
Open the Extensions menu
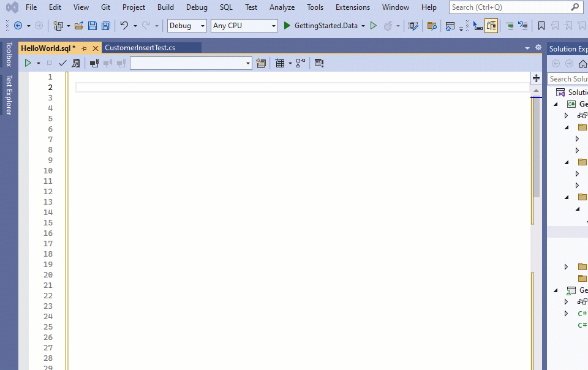click(353, 7)
